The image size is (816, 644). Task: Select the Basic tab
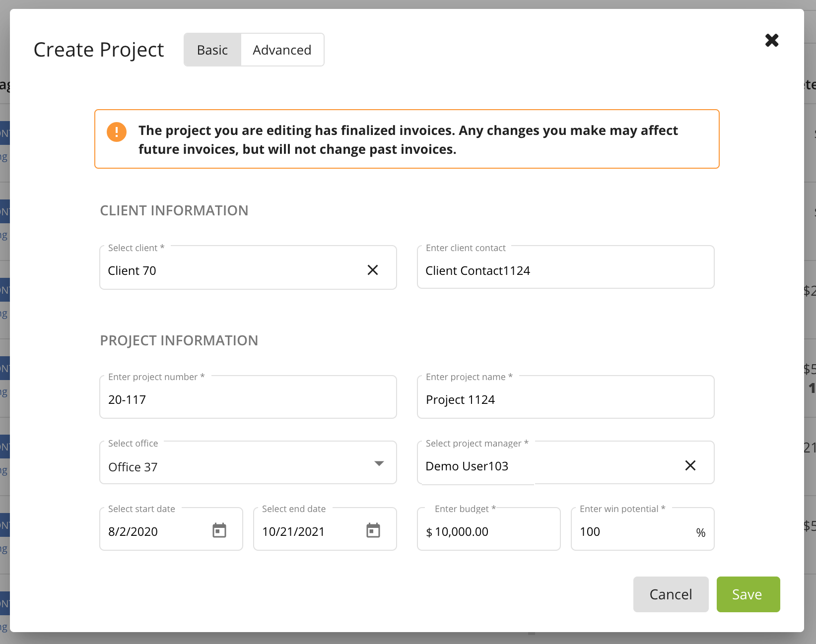click(x=212, y=50)
